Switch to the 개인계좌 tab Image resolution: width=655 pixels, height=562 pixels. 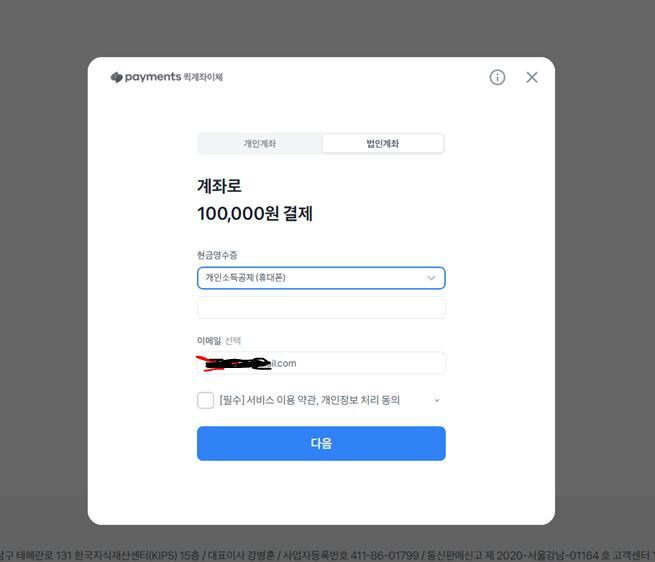pyautogui.click(x=260, y=144)
